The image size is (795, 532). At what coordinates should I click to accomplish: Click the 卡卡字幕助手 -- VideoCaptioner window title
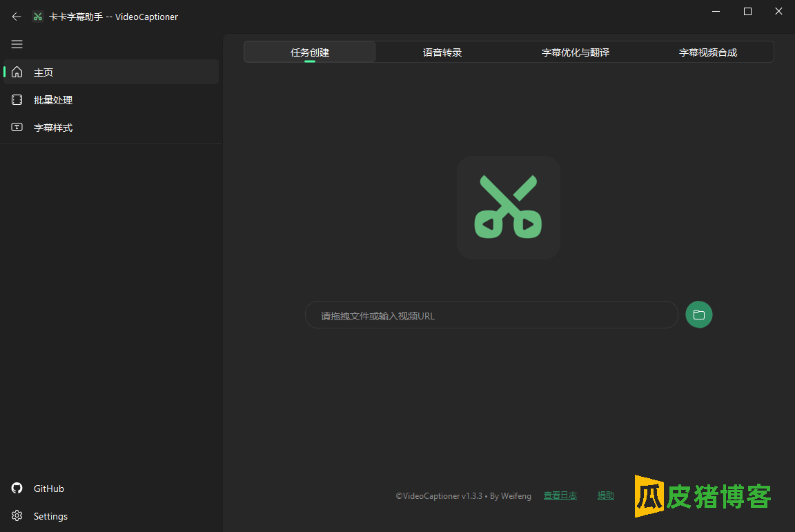pos(114,17)
